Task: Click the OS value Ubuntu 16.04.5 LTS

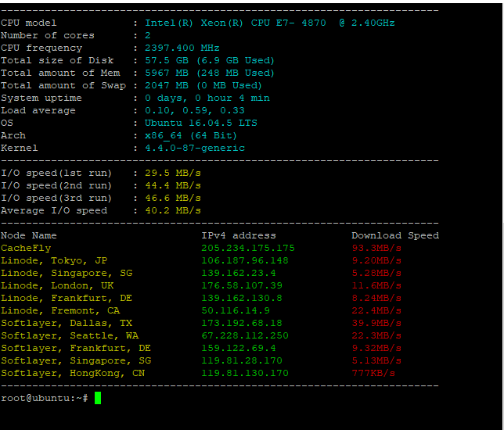Action: [x=201, y=123]
